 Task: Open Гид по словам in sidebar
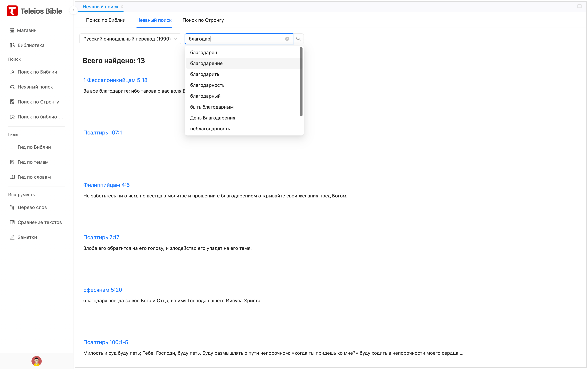click(34, 177)
